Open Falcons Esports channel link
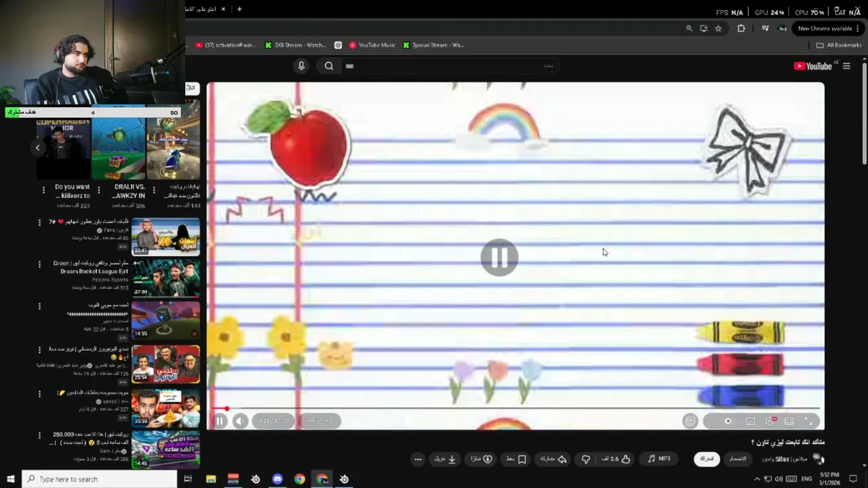The image size is (868, 488). 108,279
